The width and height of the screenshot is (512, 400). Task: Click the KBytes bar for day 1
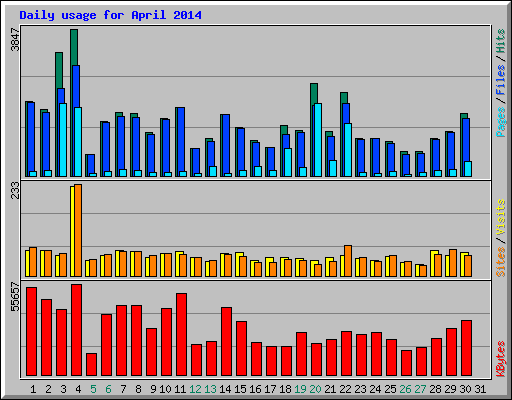pyautogui.click(x=31, y=331)
